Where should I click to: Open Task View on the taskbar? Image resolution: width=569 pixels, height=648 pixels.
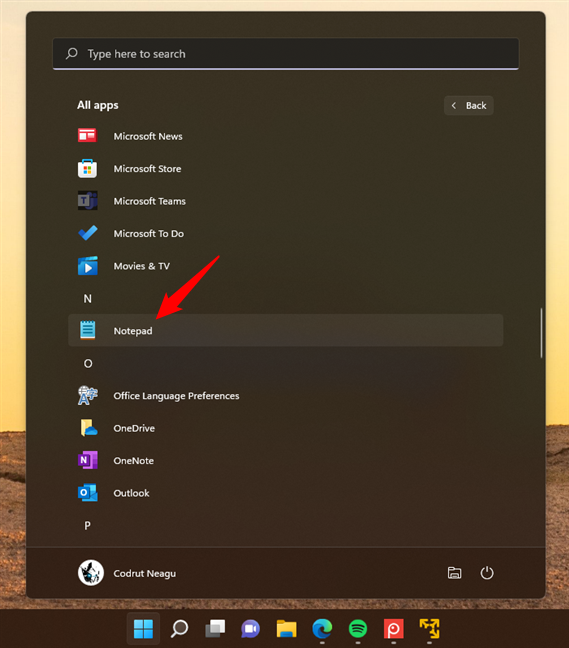[215, 629]
